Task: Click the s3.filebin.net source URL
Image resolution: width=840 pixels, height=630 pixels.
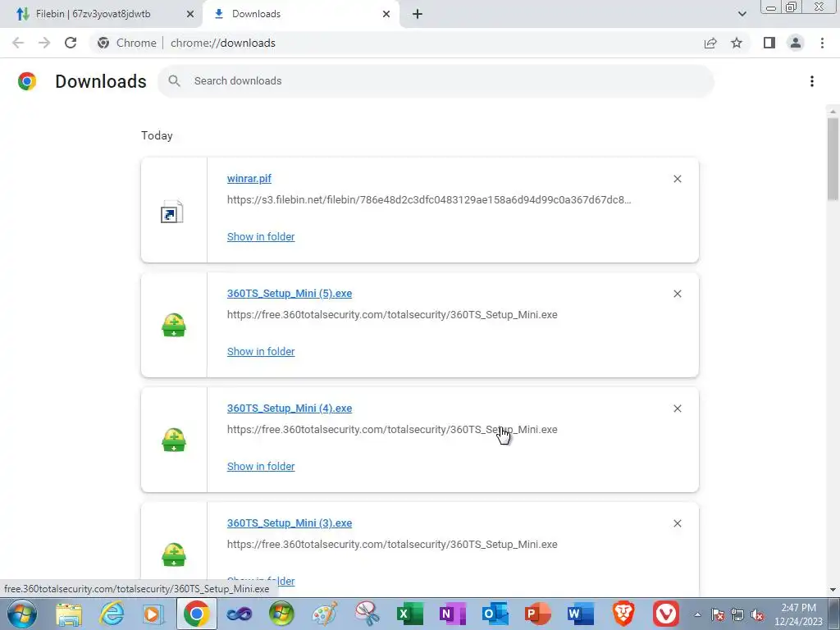Action: click(x=429, y=199)
